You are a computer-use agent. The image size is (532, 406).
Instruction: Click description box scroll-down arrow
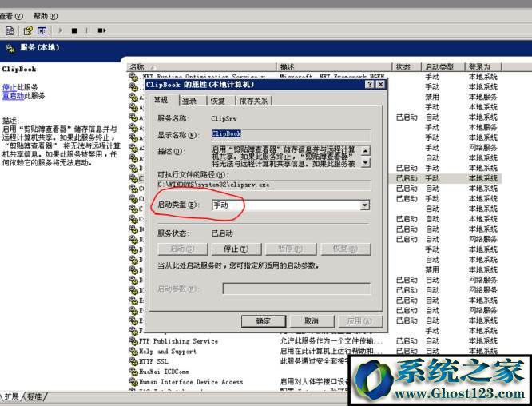[365, 163]
